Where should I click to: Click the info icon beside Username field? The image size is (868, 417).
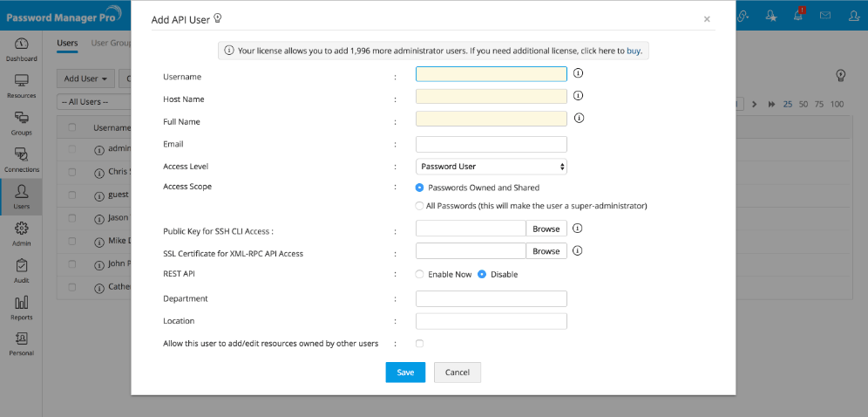(577, 74)
